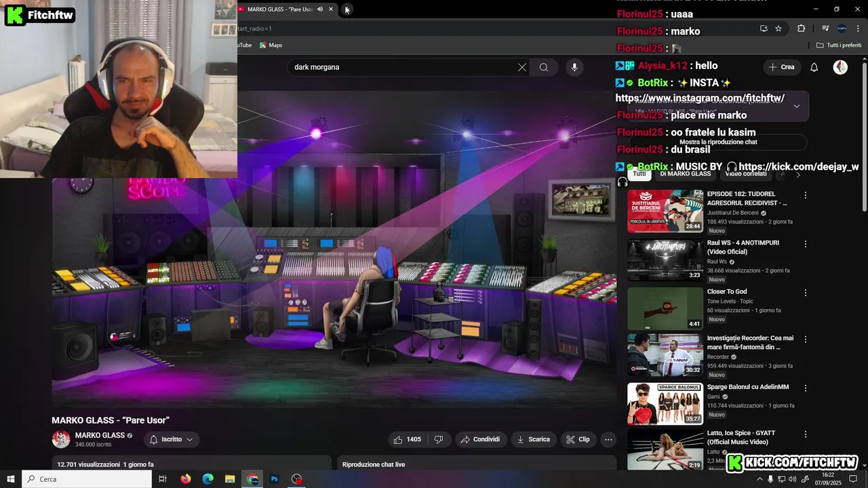The width and height of the screenshot is (868, 488).
Task: Open the Windows notification center
Action: coord(854,479)
